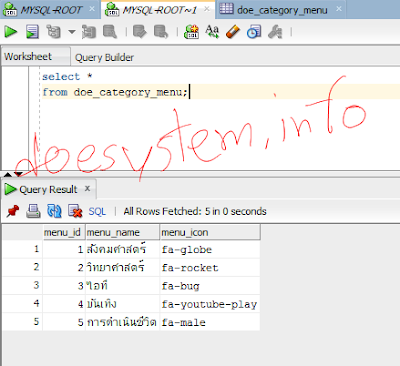Open the Explain Plan dropdown arrow

(x=72, y=32)
